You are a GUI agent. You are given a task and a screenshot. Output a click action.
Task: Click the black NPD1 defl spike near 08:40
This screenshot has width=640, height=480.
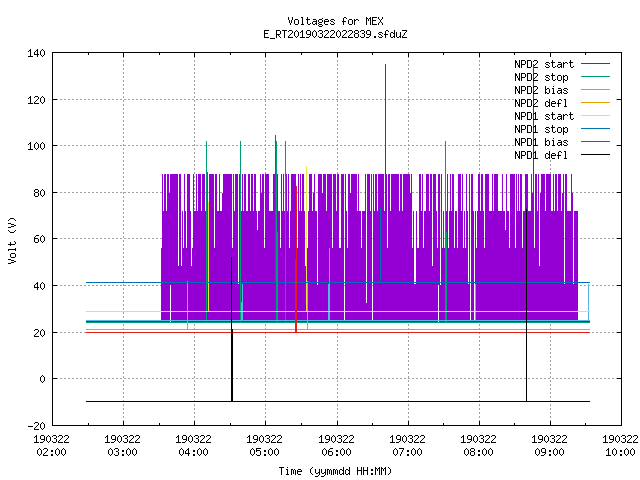pos(527,305)
